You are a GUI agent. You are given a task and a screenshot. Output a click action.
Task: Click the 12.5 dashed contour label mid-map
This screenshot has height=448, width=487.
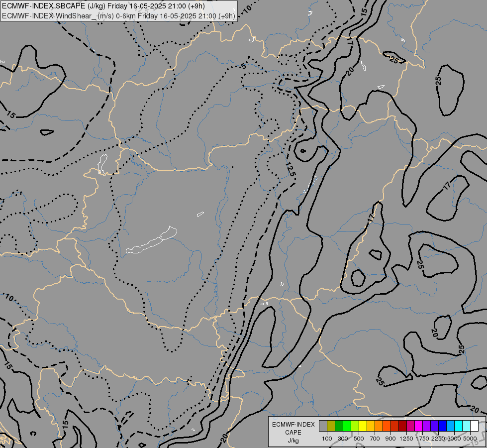coord(290,169)
